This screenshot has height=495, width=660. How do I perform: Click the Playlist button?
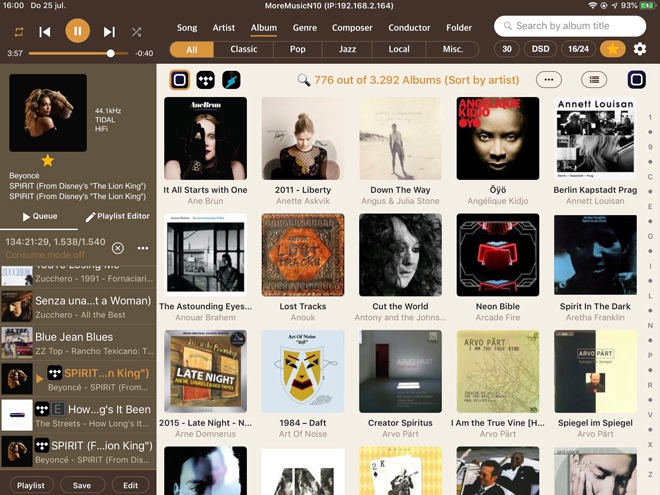pos(31,485)
